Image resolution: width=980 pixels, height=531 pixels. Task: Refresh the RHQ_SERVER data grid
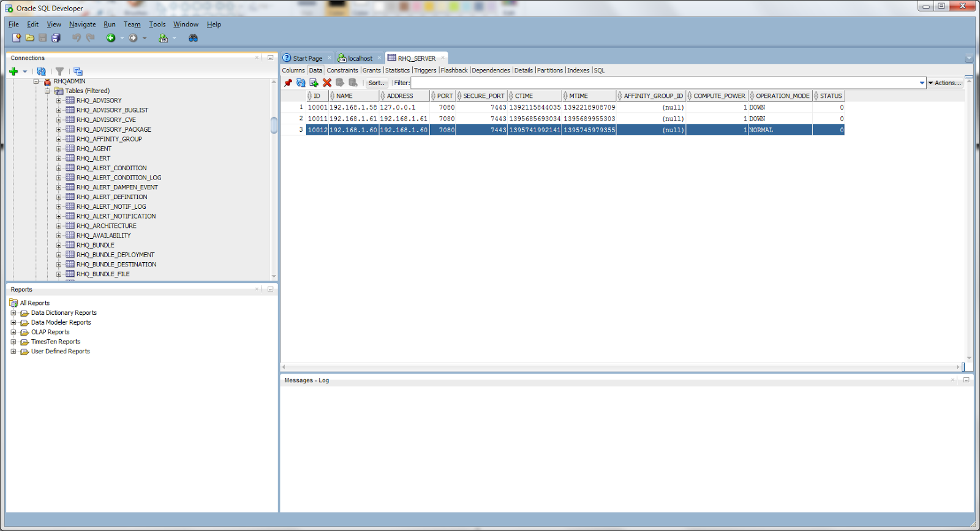[x=301, y=83]
